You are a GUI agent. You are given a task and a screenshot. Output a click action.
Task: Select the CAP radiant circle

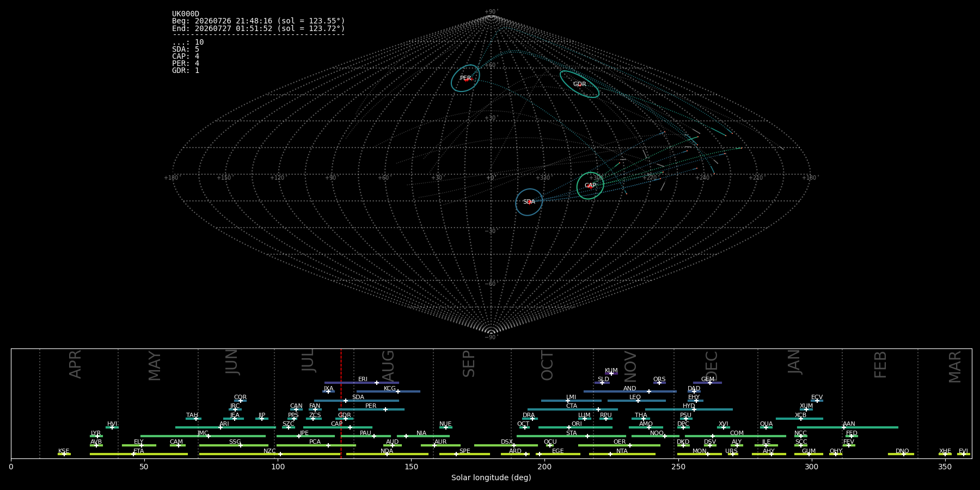(590, 186)
